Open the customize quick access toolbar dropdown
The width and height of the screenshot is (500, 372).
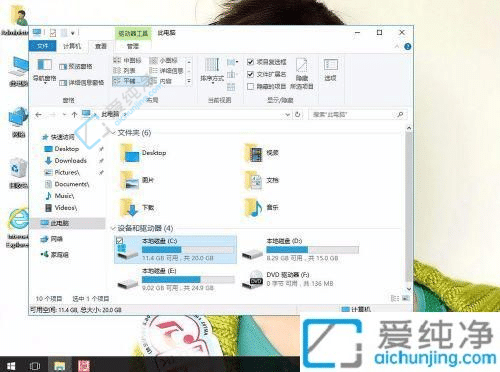tap(72, 33)
